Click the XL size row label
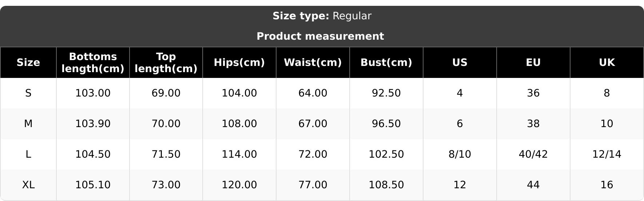The image size is (644, 201). point(28,185)
